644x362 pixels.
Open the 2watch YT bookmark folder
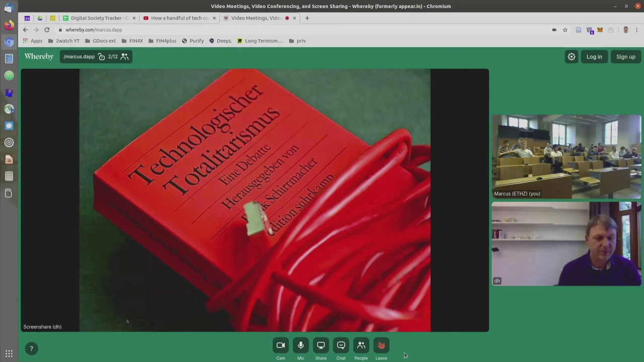(x=64, y=41)
